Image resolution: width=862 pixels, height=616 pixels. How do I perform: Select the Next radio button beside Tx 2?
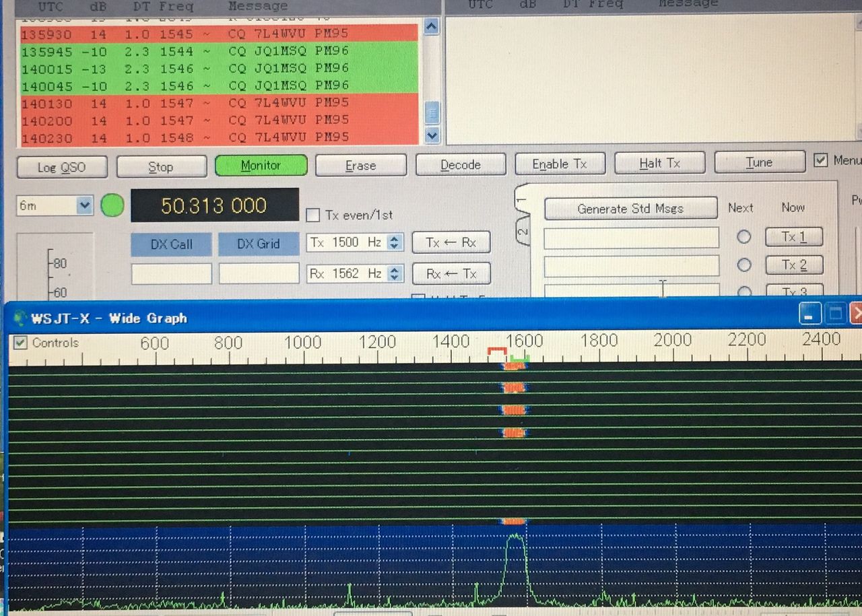[743, 265]
